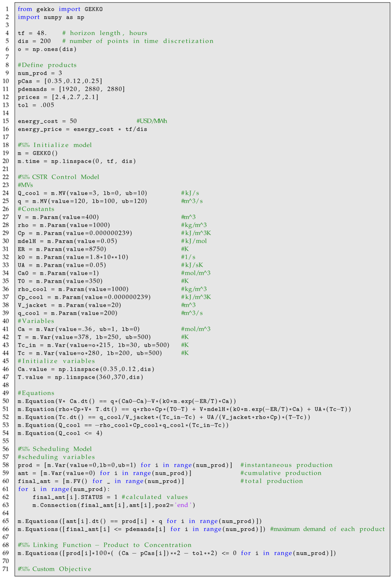Click "Ca = m.Var(value=.36, ub=1, lb=0)"

tap(79, 329)
